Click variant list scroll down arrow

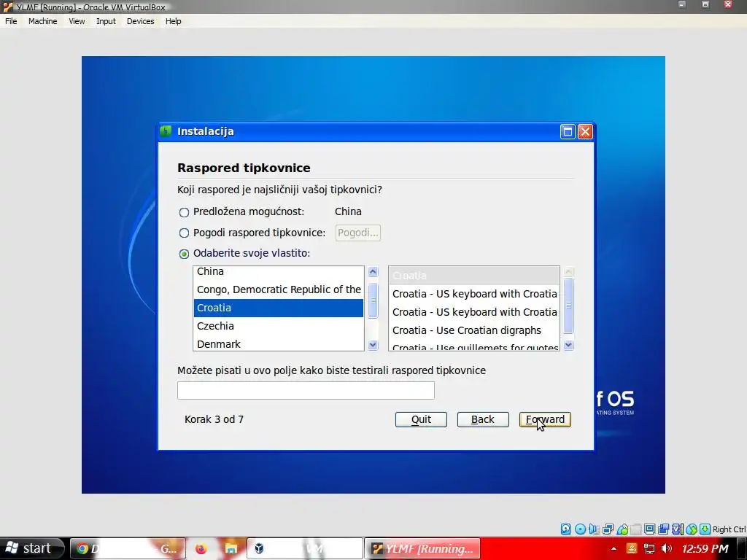click(x=568, y=345)
